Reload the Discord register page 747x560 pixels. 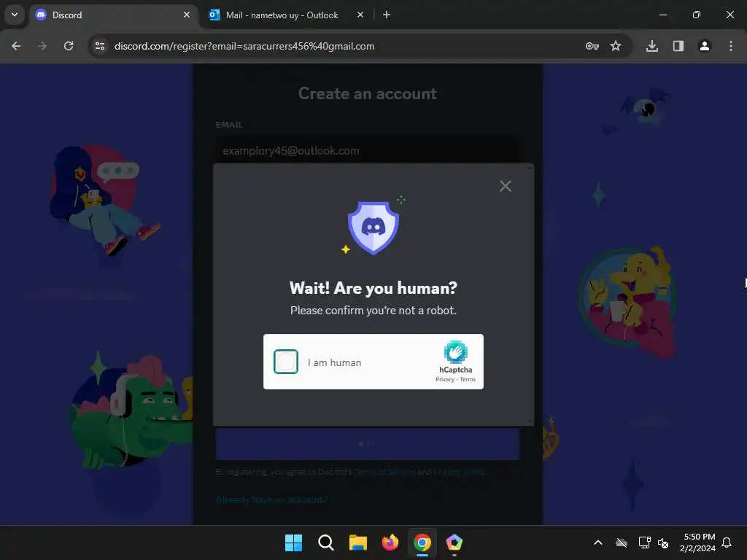click(x=69, y=46)
